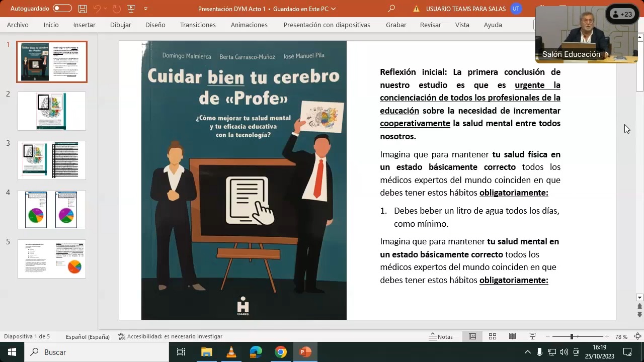Click the 'Reflexión inicial' paragraph on the slide
Screen dimensions: 644x362
(470, 104)
